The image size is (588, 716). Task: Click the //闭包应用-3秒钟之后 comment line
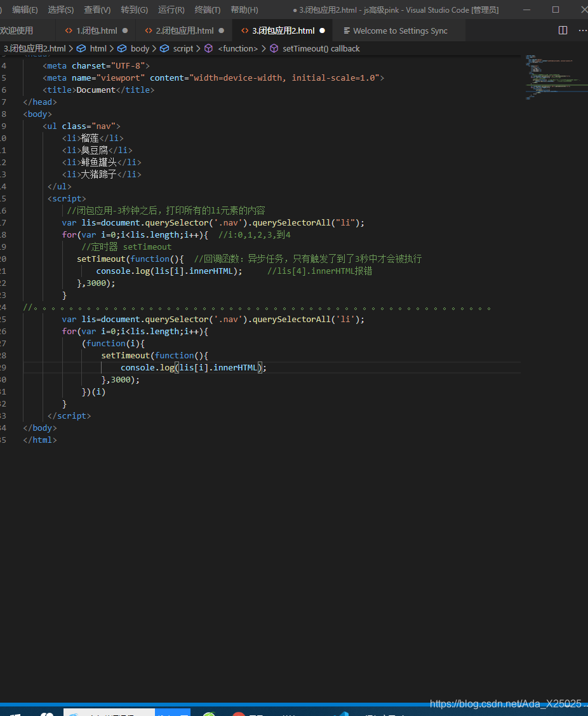(x=166, y=210)
